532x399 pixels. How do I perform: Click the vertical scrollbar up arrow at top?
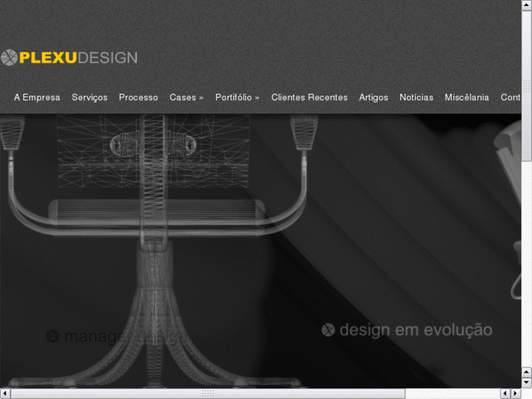tap(527, 5)
